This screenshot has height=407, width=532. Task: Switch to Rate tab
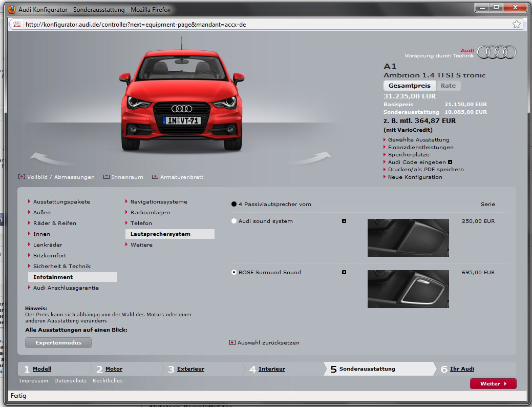point(448,86)
